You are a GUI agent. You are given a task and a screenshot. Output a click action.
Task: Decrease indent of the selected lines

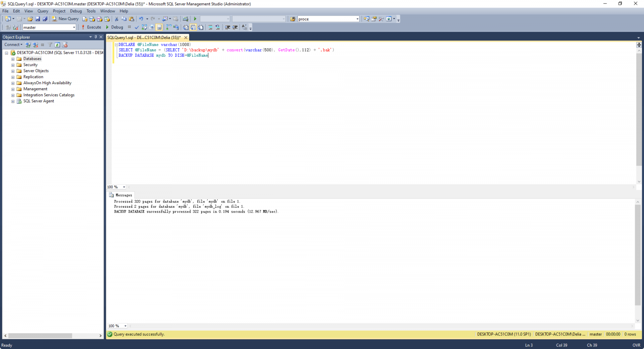point(228,27)
